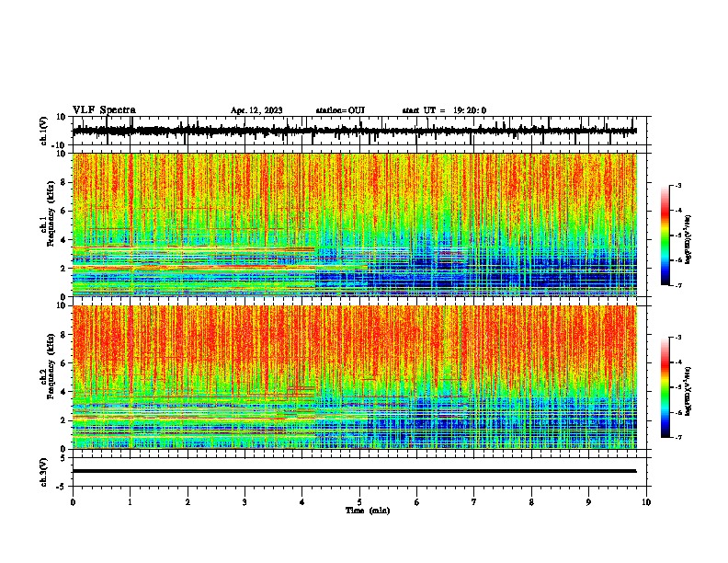Click the time axis tick label '5'
728x563 pixels.
(x=359, y=502)
